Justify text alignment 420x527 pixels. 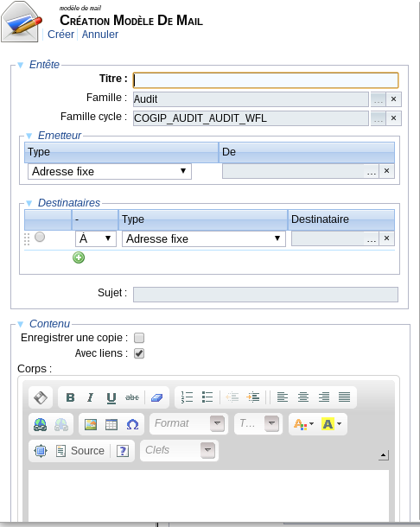344,397
